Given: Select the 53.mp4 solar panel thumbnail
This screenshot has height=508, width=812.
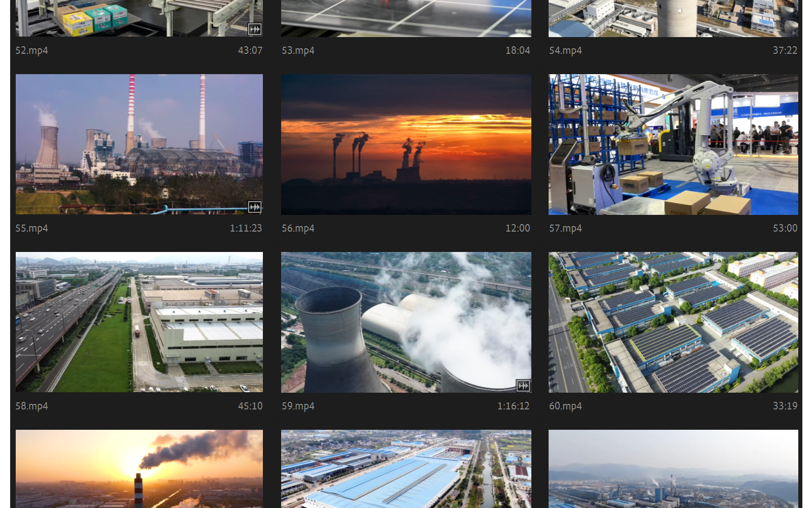Looking at the screenshot, I should (x=406, y=18).
